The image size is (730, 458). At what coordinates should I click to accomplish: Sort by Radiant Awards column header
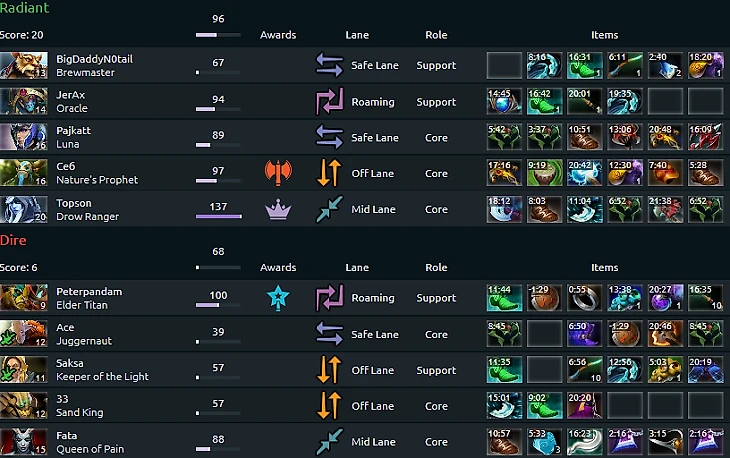point(278,35)
